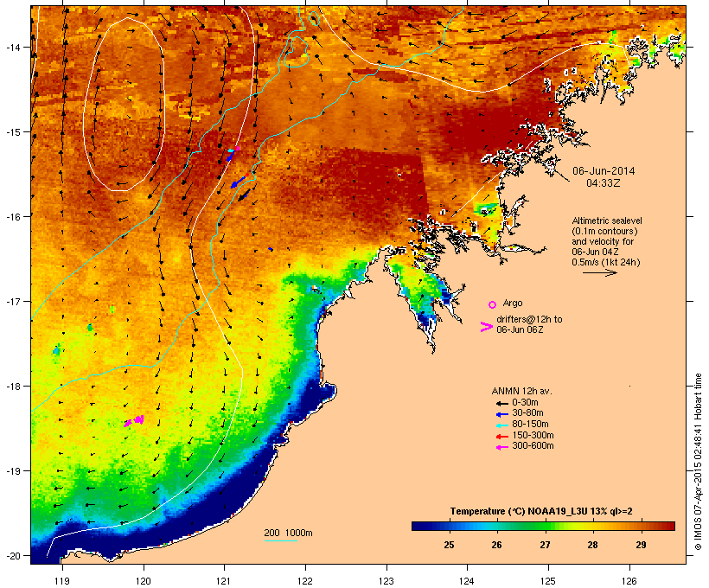Click the date label 06-Jun-2014
This screenshot has width=709, height=588.
click(x=604, y=171)
